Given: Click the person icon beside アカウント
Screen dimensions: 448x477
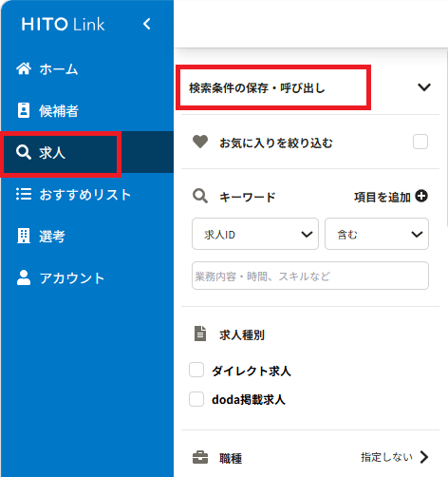Looking at the screenshot, I should (24, 277).
